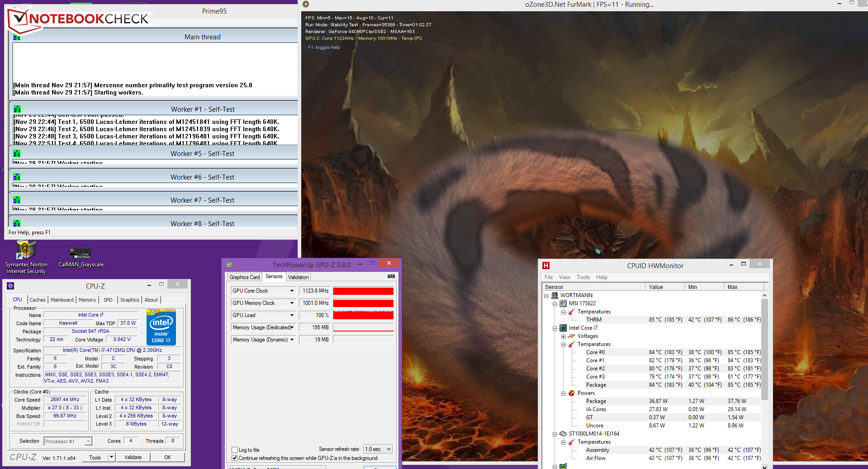The width and height of the screenshot is (868, 469).
Task: Click the Worker #5 window icon in Prime95
Action: [17, 154]
